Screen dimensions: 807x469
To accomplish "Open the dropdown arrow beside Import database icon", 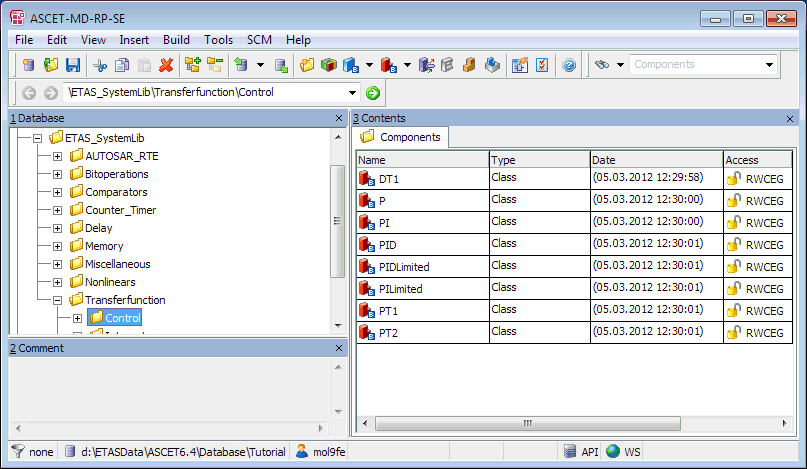I will (x=260, y=65).
